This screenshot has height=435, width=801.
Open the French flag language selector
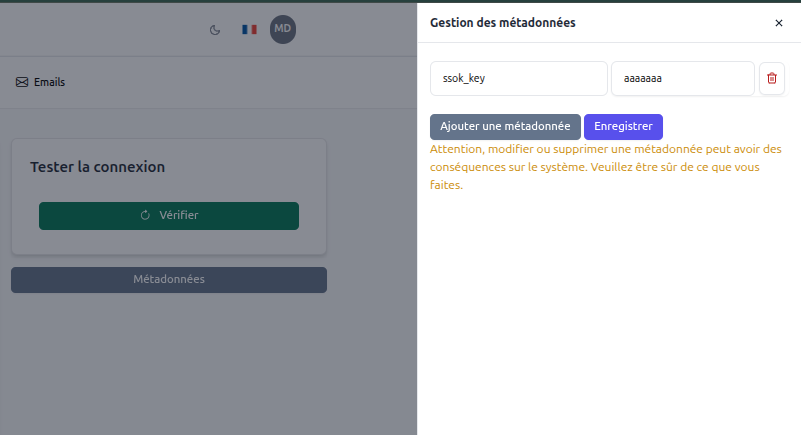(249, 30)
